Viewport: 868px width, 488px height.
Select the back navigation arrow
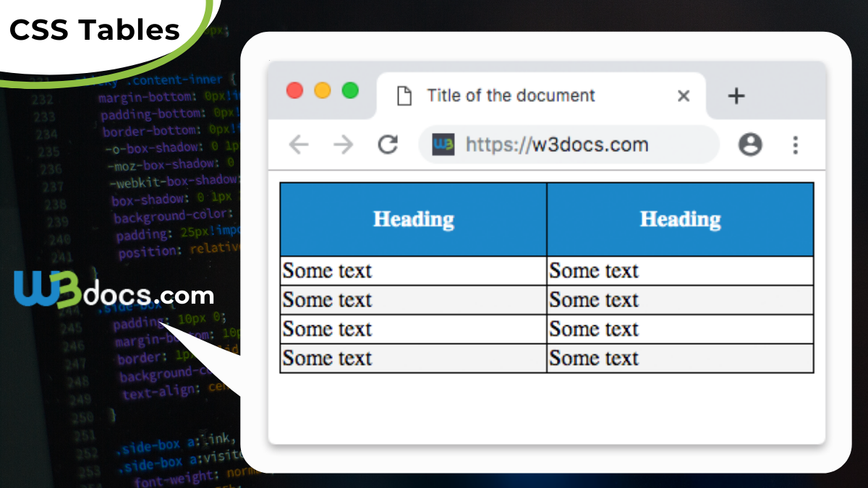(299, 145)
